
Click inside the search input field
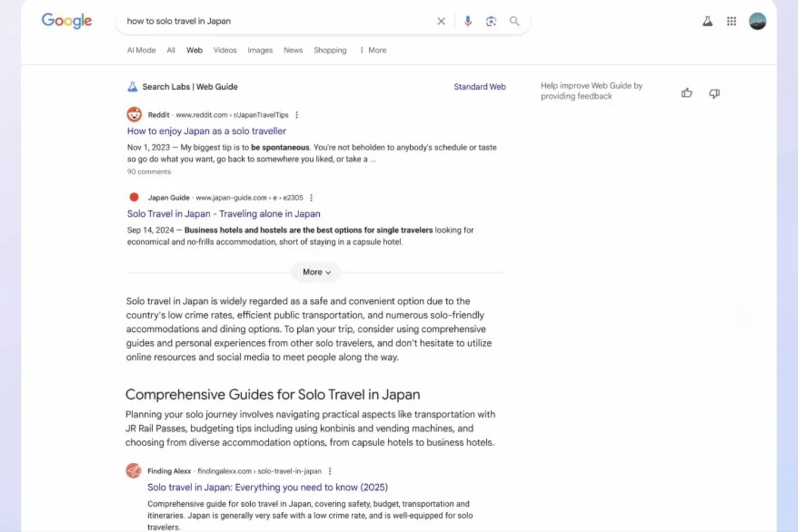(x=266, y=21)
